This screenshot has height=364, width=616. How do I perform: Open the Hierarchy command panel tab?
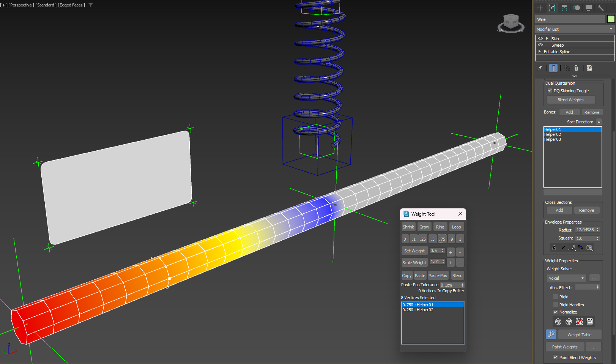click(564, 8)
